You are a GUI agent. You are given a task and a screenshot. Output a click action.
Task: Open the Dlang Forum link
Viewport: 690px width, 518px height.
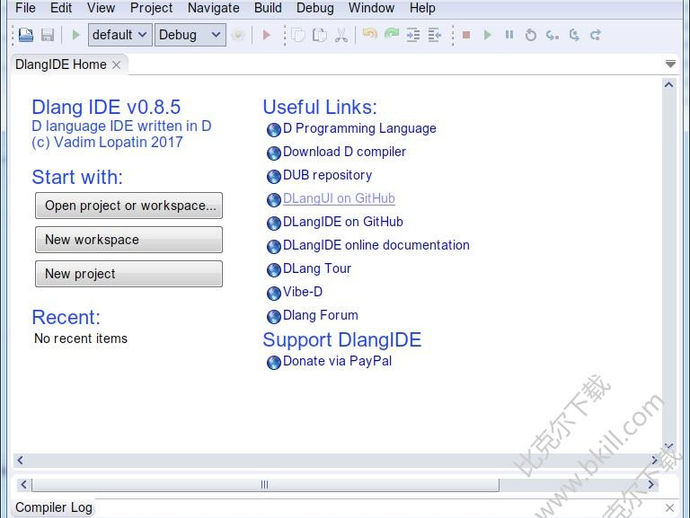click(320, 315)
